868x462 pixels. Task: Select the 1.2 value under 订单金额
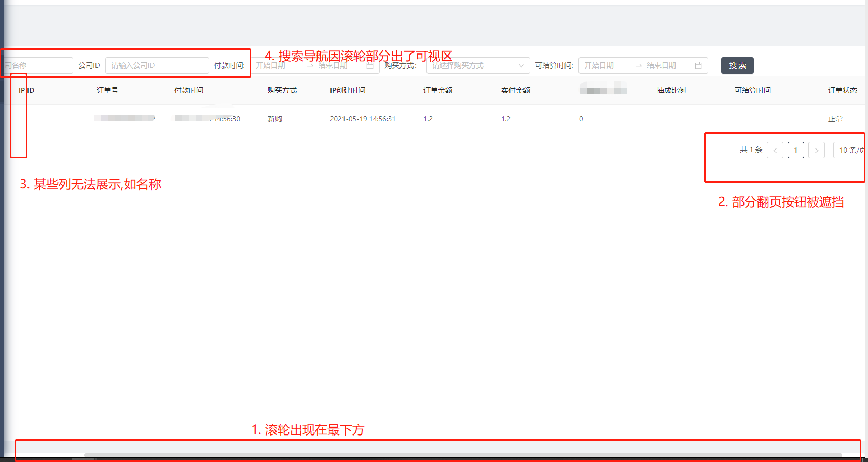click(x=428, y=119)
